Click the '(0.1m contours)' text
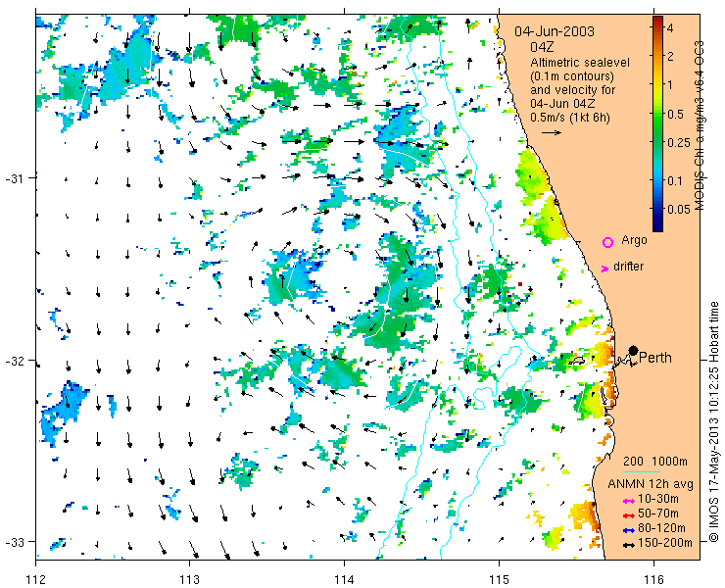 tap(572, 75)
